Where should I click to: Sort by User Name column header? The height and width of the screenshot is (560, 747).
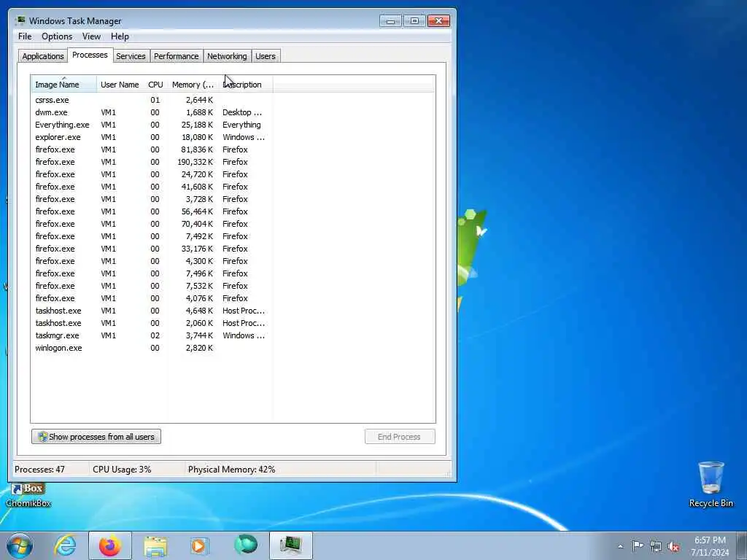pyautogui.click(x=120, y=85)
